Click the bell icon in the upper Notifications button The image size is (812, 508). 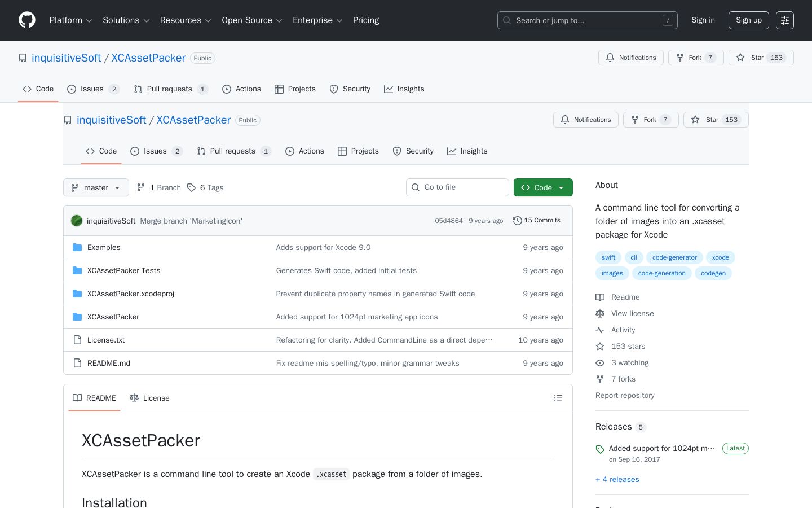click(610, 58)
